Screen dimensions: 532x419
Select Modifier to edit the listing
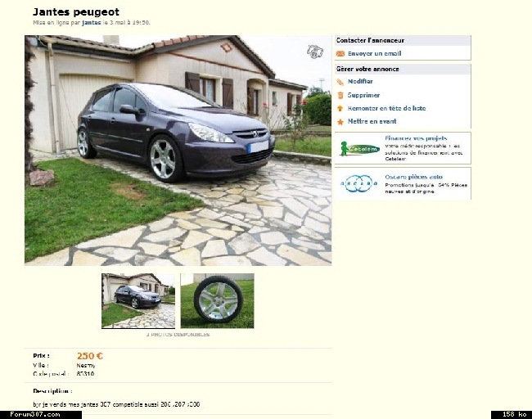[x=360, y=81]
